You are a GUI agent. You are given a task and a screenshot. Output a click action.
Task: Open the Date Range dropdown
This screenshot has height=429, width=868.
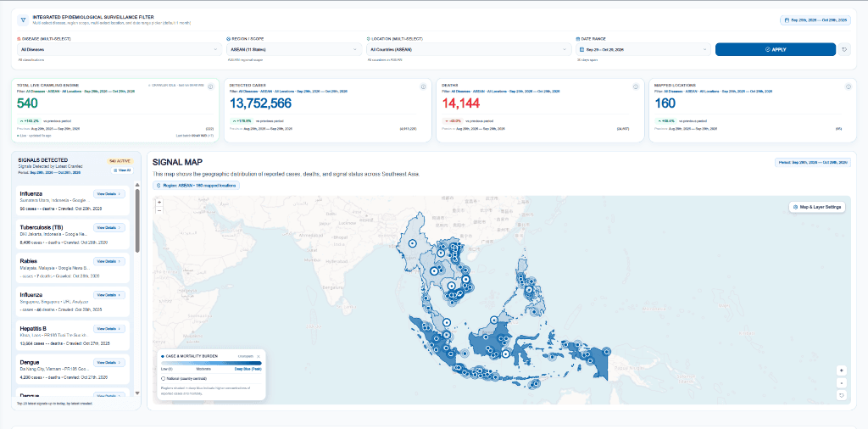click(x=643, y=49)
